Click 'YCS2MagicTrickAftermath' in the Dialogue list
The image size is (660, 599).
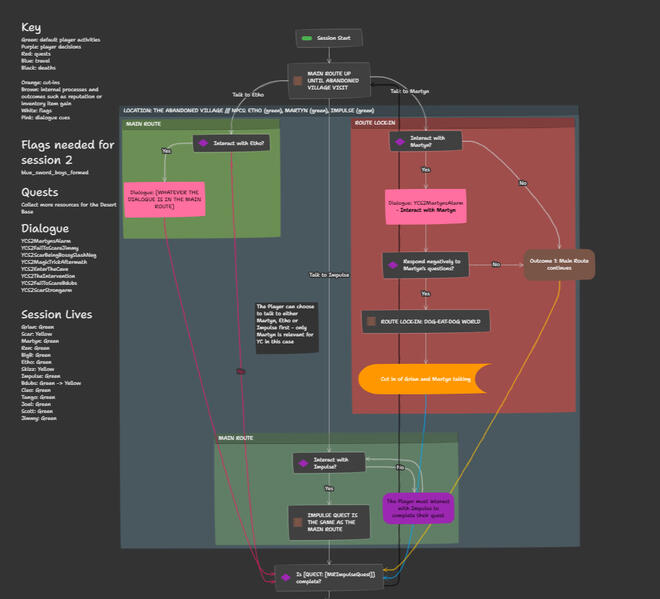click(x=54, y=262)
